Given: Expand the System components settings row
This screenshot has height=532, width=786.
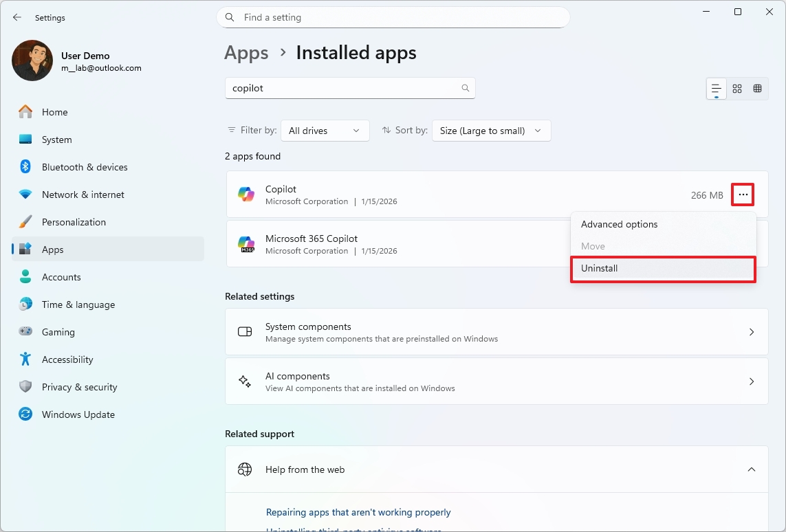Looking at the screenshot, I should (497, 332).
